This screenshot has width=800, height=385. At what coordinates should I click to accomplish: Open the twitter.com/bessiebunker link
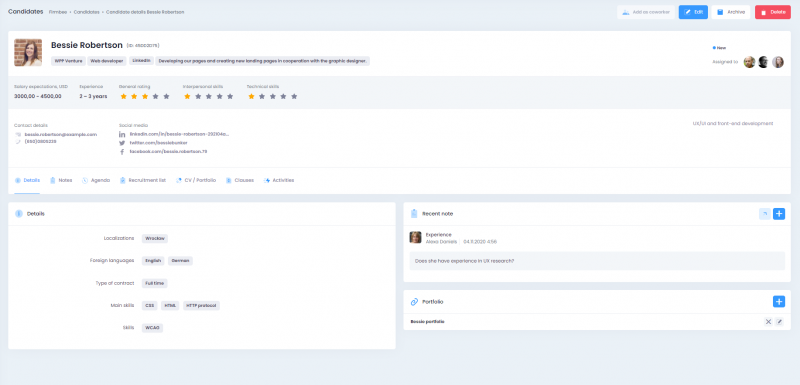[158, 143]
